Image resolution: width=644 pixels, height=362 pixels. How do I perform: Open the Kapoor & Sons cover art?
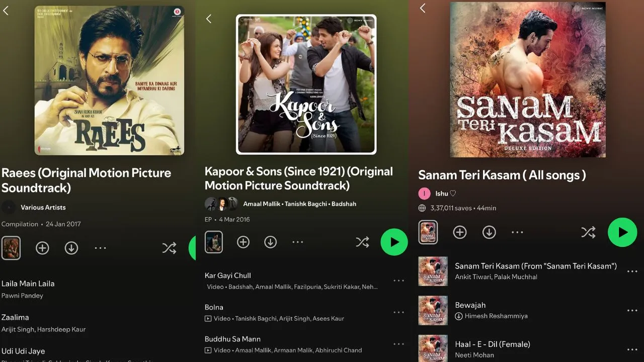tap(306, 84)
